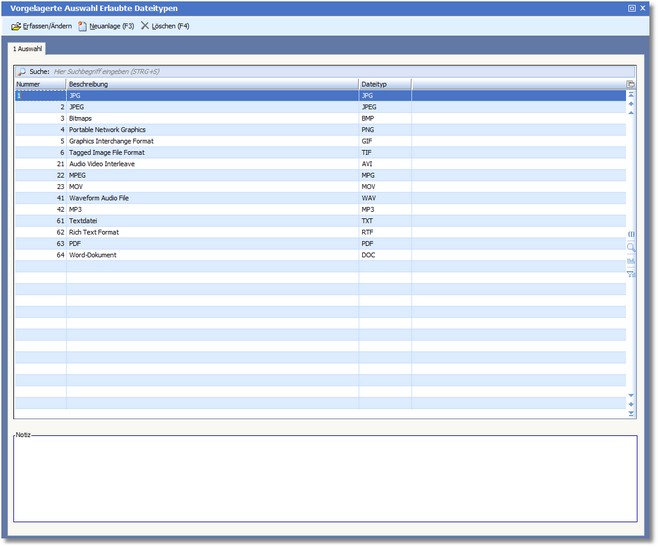Viewport: 658px width, 547px height.
Task: Click the magnifier icon on grid's right edge
Action: 631,246
